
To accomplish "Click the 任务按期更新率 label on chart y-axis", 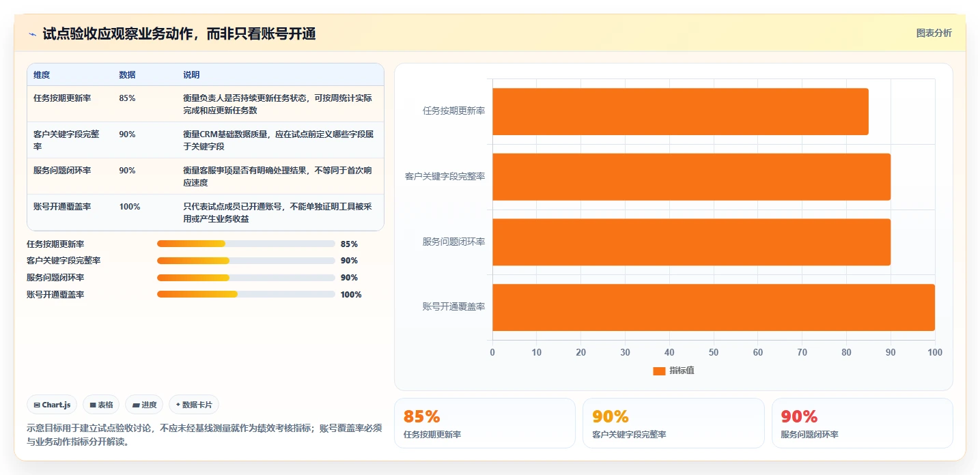I will tap(453, 111).
